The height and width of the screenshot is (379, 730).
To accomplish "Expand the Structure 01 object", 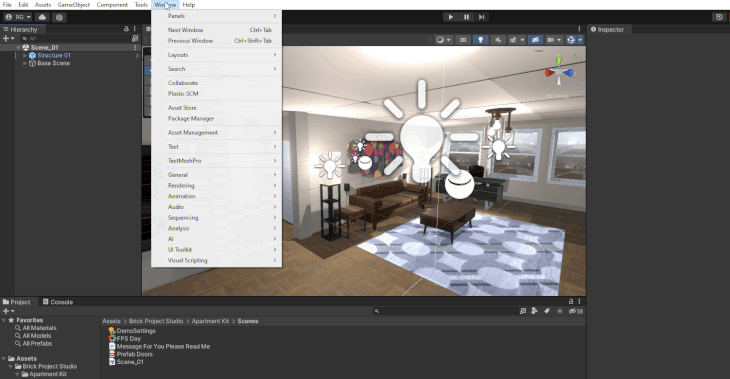I will click(x=25, y=55).
